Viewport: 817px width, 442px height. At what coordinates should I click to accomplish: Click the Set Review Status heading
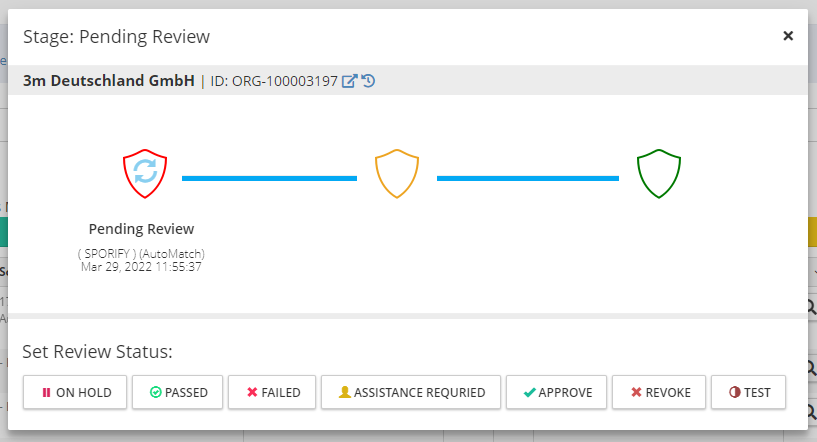coord(97,352)
